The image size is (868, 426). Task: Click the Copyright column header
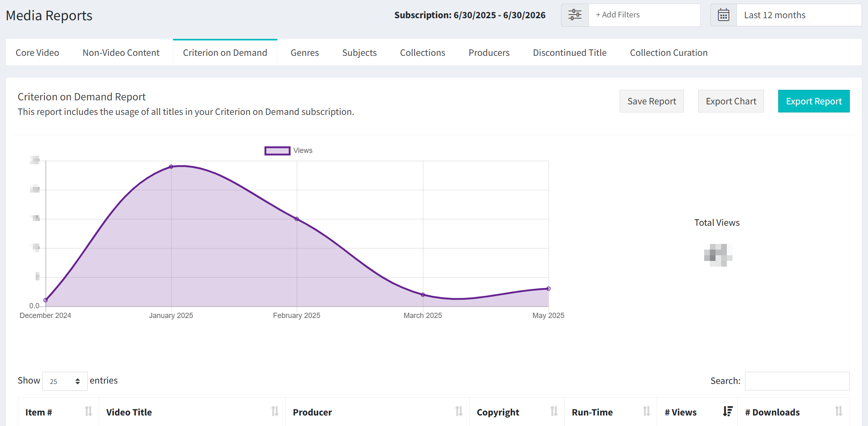pos(517,412)
